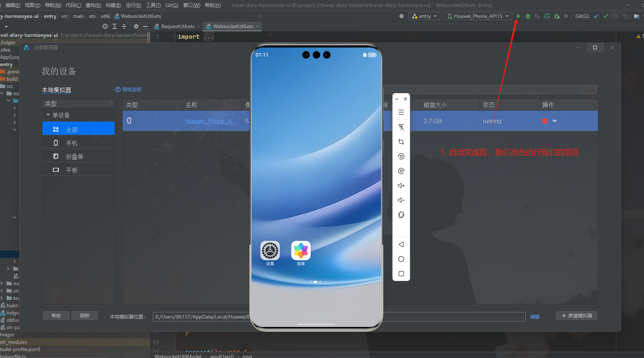Click the 编辑 link for emulator location
This screenshot has height=358, width=644.
(535, 317)
